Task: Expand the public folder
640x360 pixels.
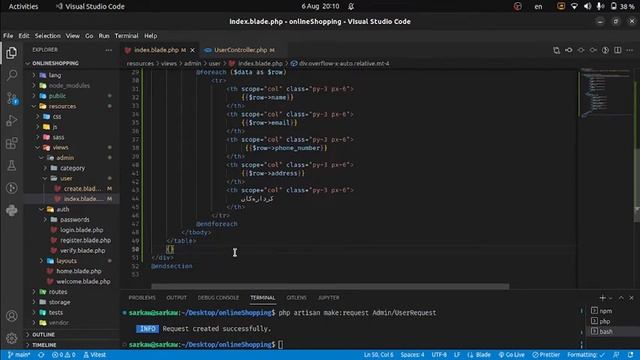Action: 57,96
